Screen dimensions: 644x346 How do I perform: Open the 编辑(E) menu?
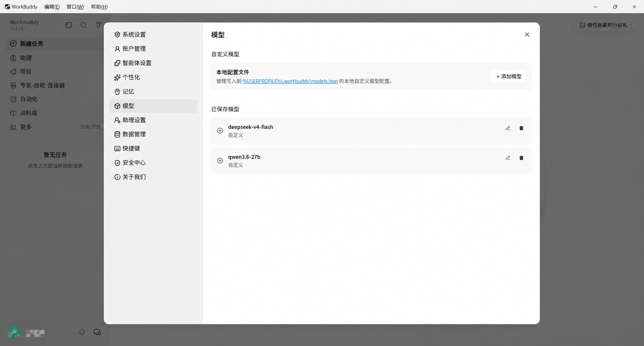pos(52,7)
